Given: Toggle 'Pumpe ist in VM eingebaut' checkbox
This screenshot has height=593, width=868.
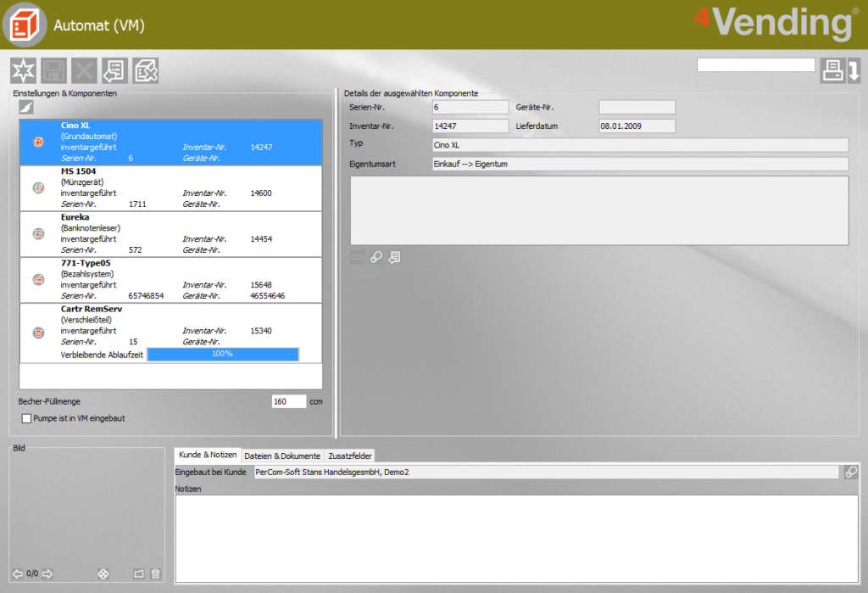Looking at the screenshot, I should 26,418.
